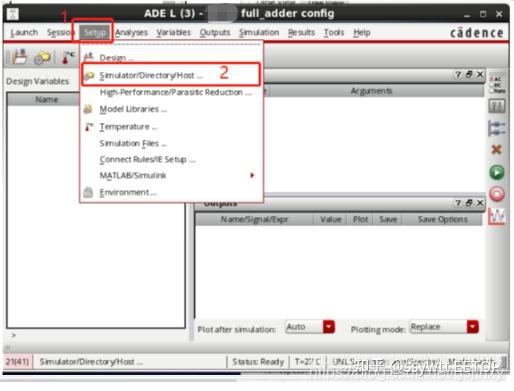514x391 pixels.
Task: Click the Model Libraries menu icon
Action: coord(88,109)
